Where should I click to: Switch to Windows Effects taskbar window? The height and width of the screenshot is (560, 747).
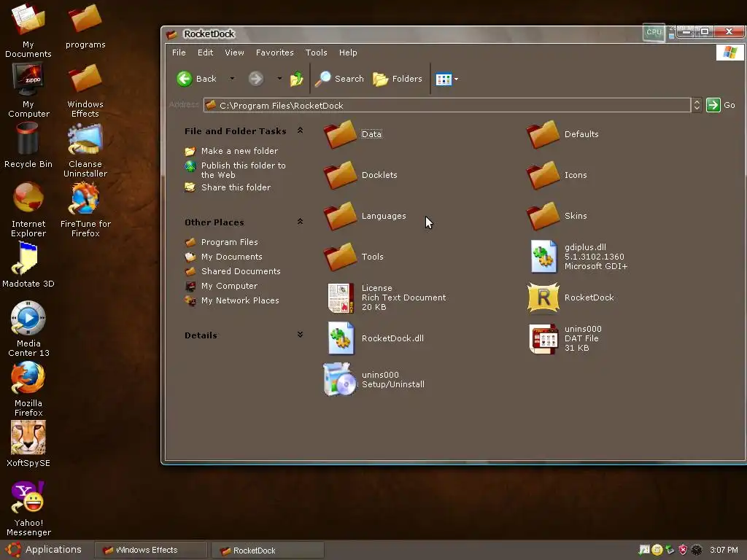[150, 550]
